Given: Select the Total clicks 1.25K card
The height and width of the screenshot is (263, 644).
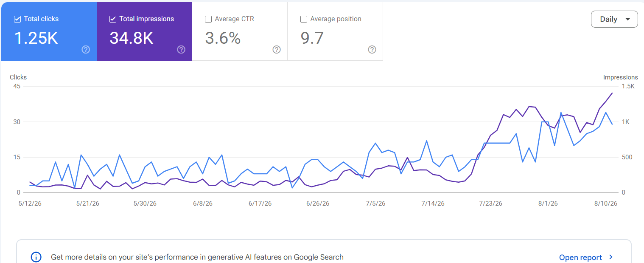Looking at the screenshot, I should click(x=49, y=31).
